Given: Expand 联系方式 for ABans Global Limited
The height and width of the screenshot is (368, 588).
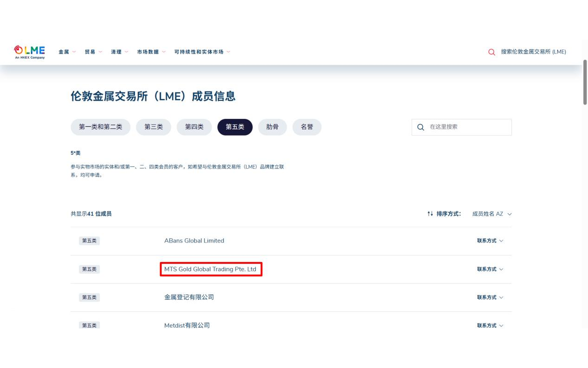Looking at the screenshot, I should (490, 241).
